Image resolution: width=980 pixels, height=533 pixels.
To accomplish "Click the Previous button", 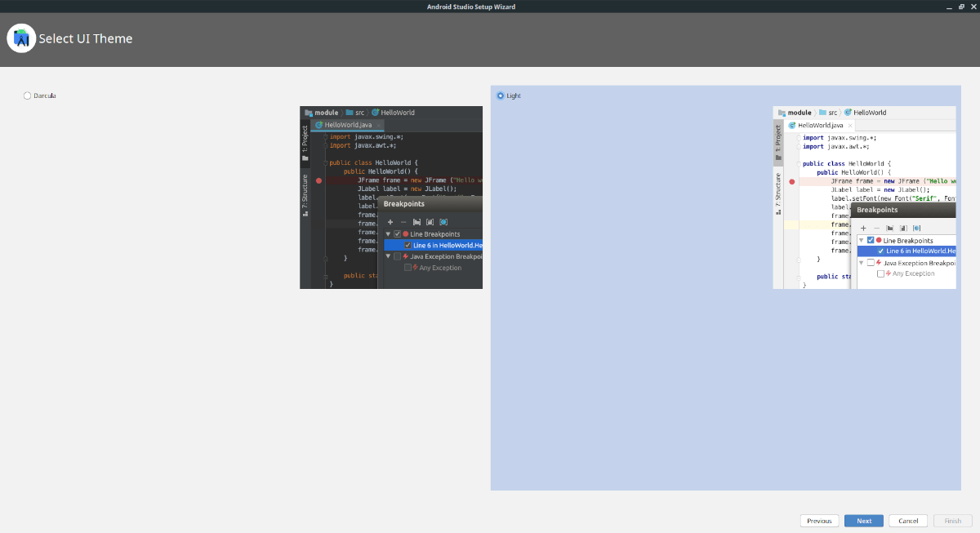I will (x=819, y=520).
